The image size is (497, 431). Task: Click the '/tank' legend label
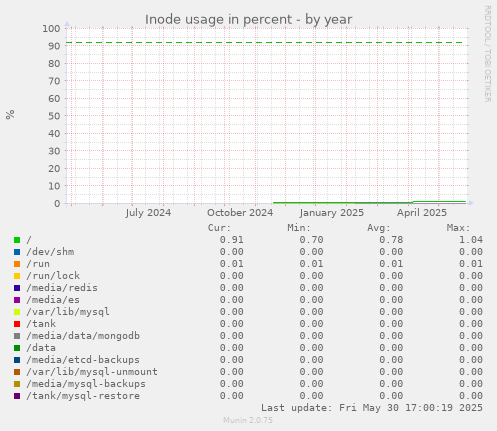click(41, 324)
